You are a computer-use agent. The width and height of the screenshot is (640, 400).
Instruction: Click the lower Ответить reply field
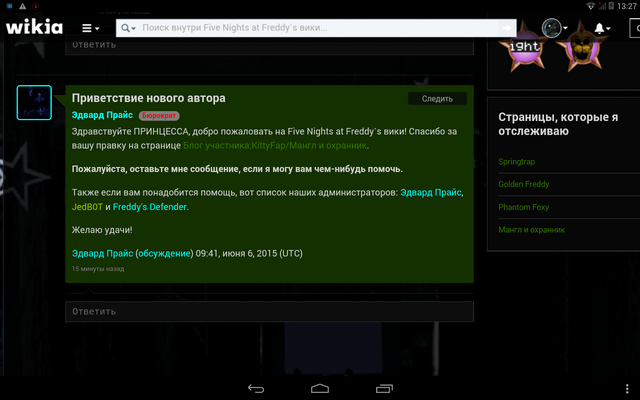coord(269,311)
